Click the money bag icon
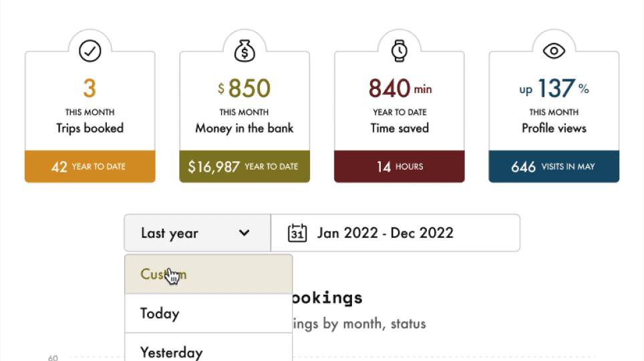The image size is (644, 361). (245, 51)
